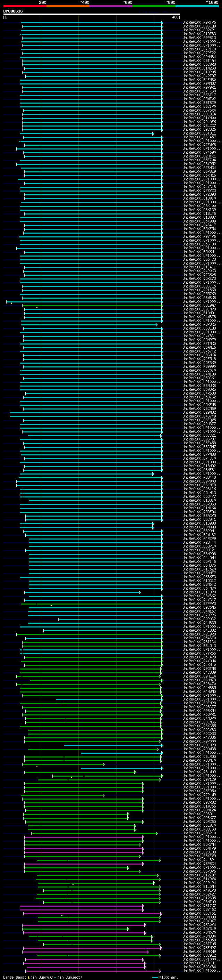Select the UniRef100_Q8IIC4 label
The height and width of the screenshot is (980, 222).
(199, 641)
